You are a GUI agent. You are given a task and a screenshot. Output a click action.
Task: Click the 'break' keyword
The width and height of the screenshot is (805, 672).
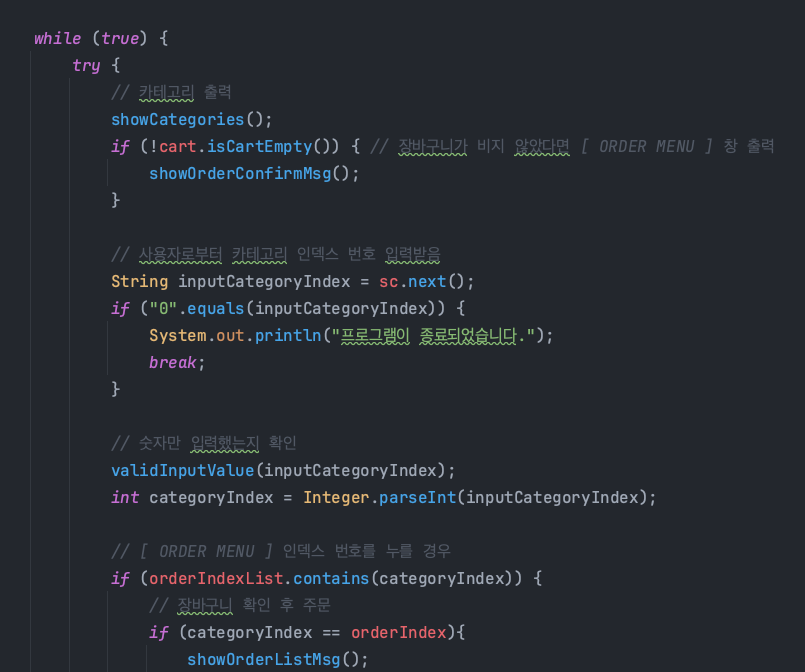[x=172, y=363]
